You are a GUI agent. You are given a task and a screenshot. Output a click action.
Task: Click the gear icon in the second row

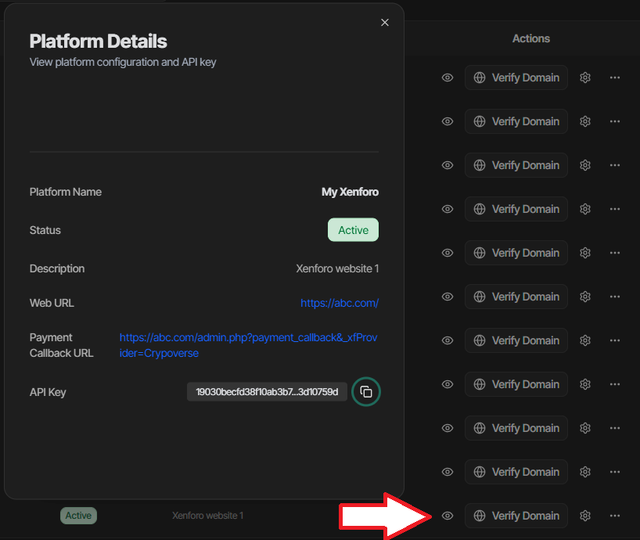click(586, 122)
